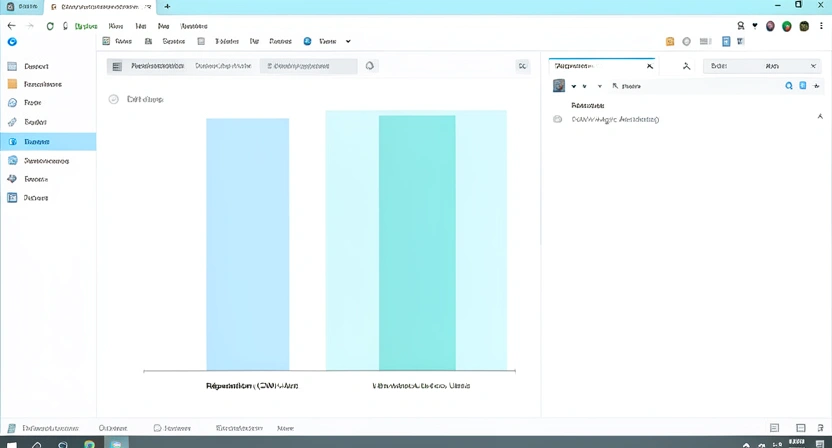Click the bell icon beside the view tabs

[x=370, y=66]
